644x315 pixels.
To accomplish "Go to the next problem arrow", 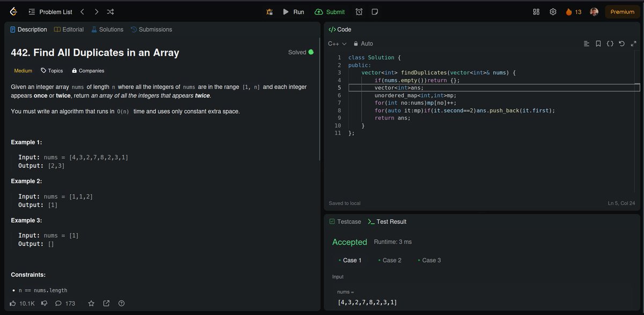I will pyautogui.click(x=96, y=12).
